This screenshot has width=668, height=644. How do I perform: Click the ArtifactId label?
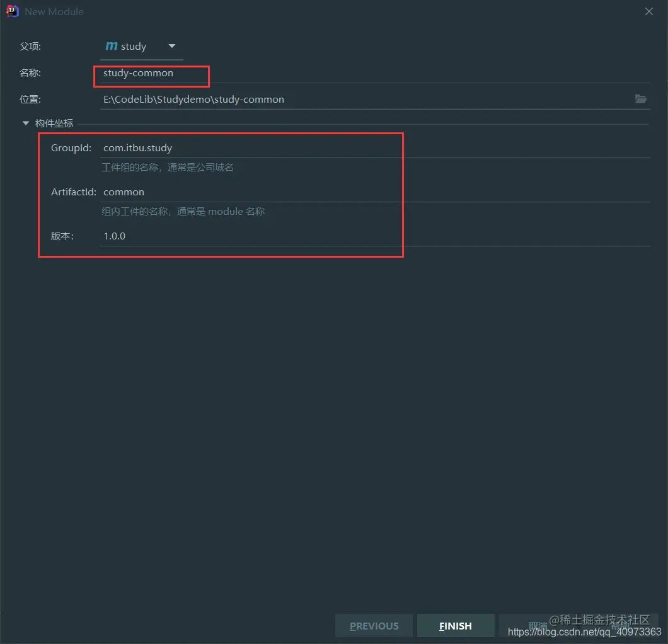74,192
